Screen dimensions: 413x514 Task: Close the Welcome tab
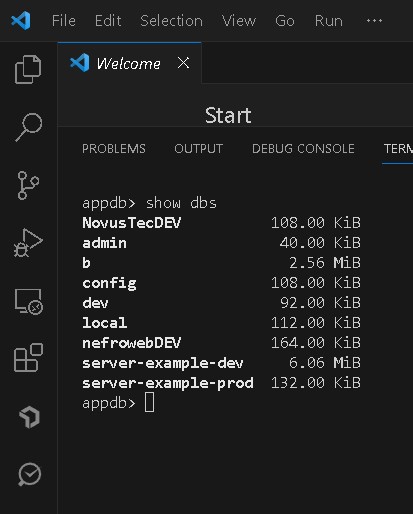[183, 63]
